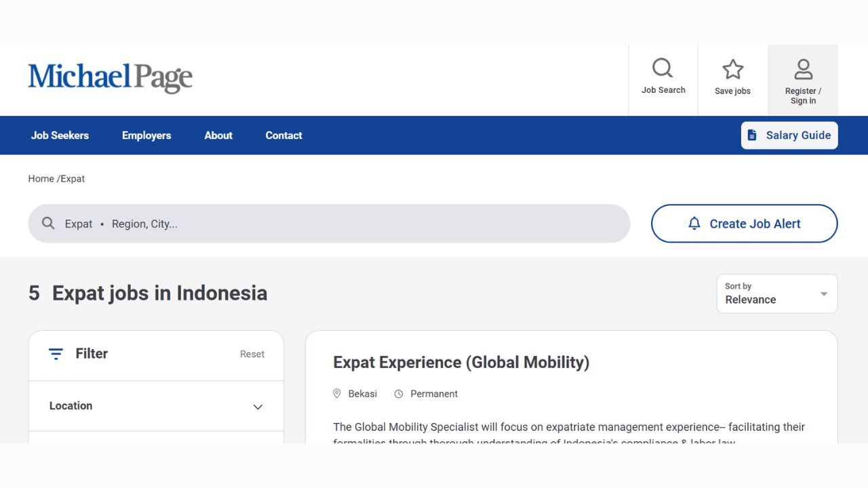This screenshot has height=488, width=868.
Task: Reset all filters using the Reset link
Action: coord(252,354)
